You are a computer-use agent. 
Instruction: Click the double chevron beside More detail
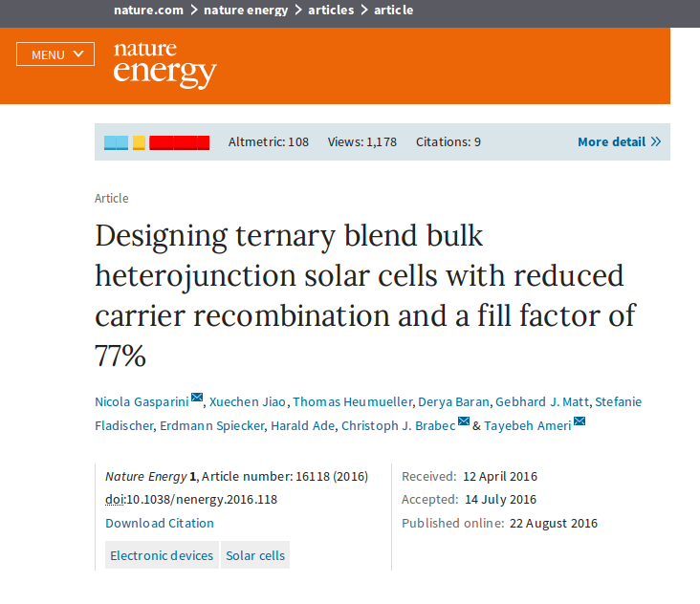pyautogui.click(x=656, y=142)
